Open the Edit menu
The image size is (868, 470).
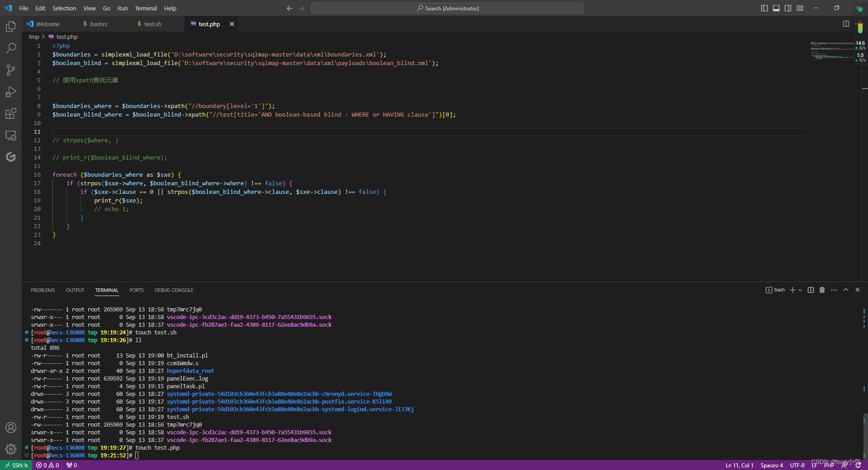point(40,8)
